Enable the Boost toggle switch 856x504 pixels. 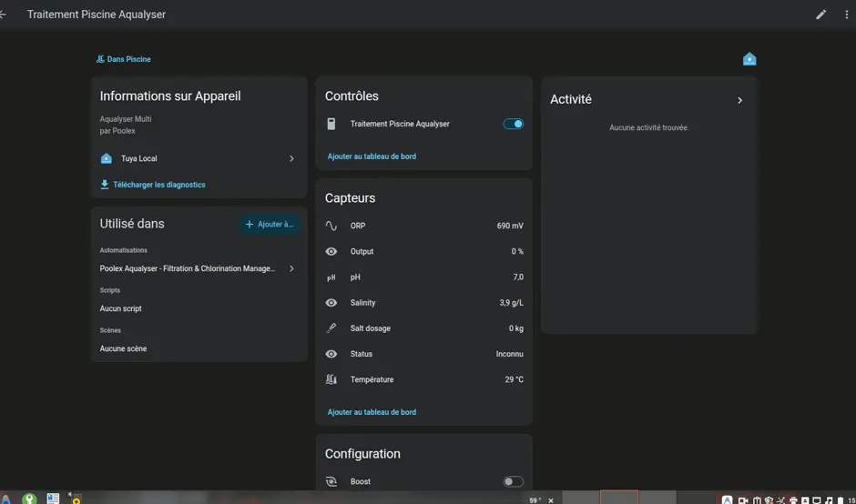tap(514, 481)
